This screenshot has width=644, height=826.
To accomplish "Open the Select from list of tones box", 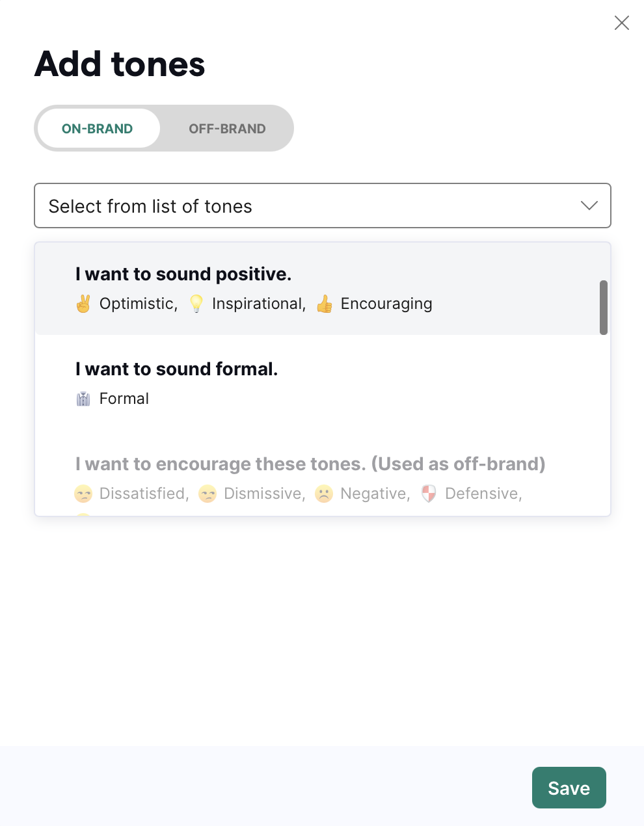I will [x=323, y=206].
